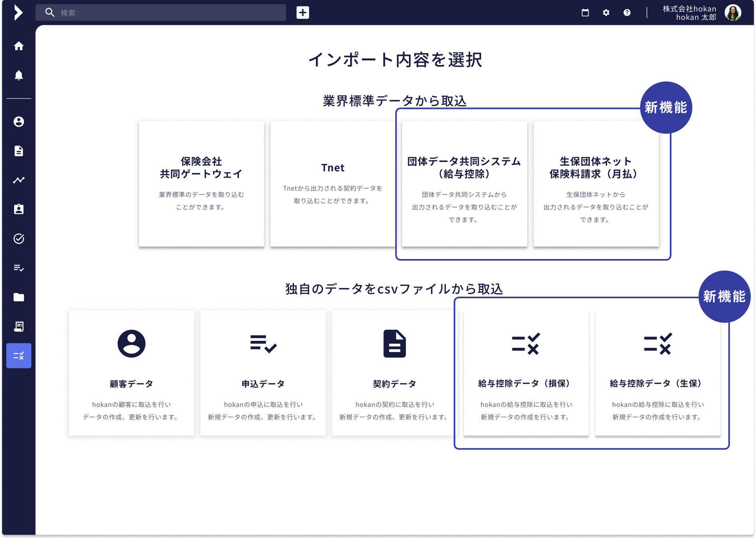Open notifications bell icon
Viewport: 756px width, 539px height.
(x=19, y=75)
